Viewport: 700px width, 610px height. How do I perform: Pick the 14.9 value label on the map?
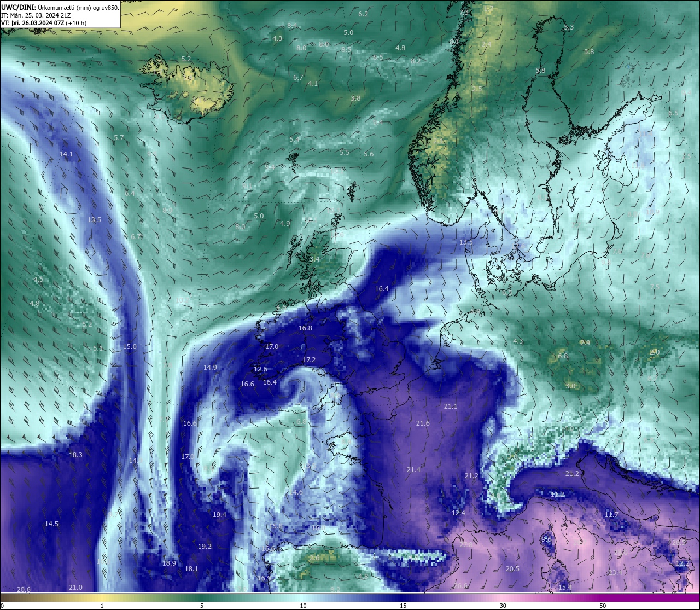click(x=210, y=368)
